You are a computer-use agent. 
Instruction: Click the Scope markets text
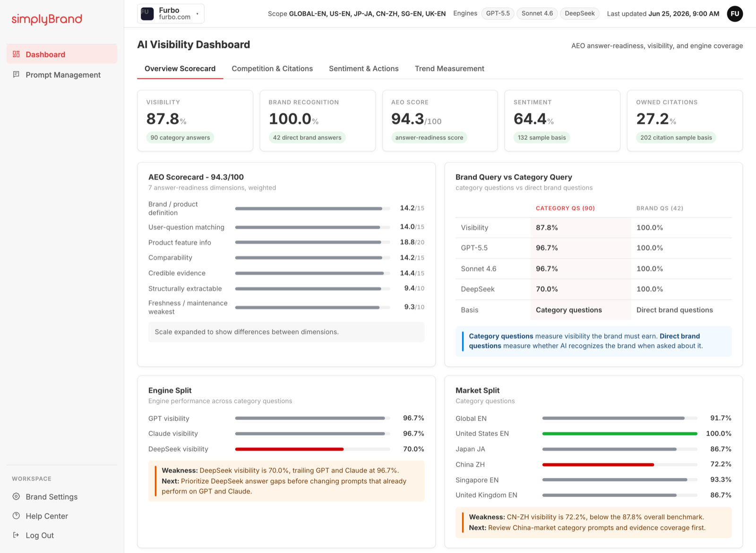(357, 14)
